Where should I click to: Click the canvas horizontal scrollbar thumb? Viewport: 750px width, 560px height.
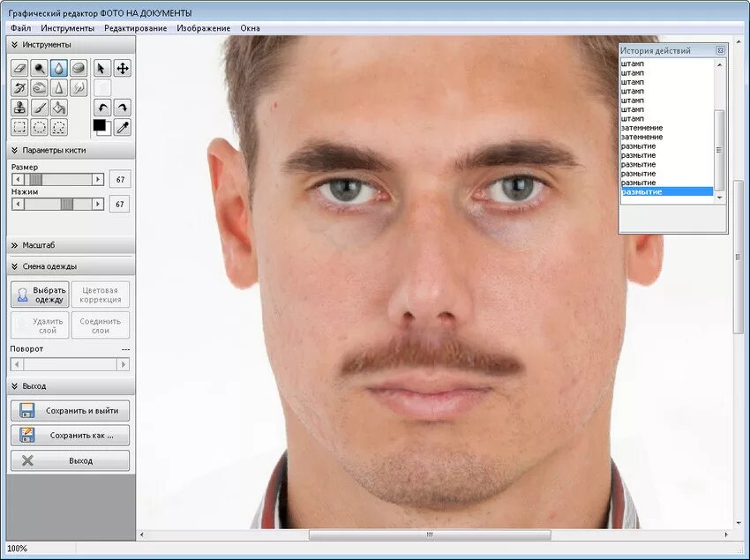[430, 534]
